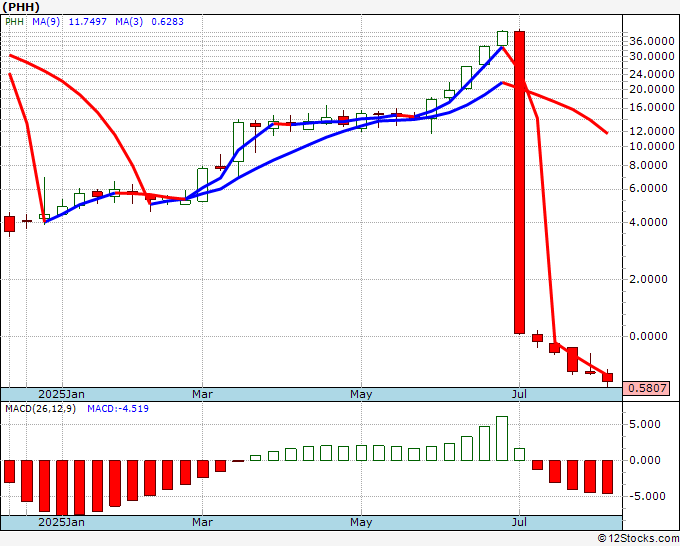Click the 16.0000 price axis label
Image resolution: width=680 pixels, height=546 pixels.
[x=652, y=107]
